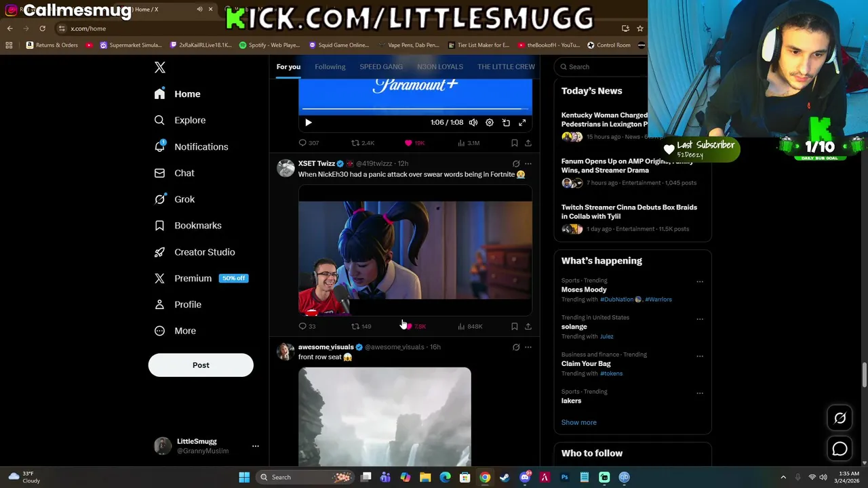Enter fullscreen on Paramount+ video
This screenshot has height=488, width=868.
pyautogui.click(x=522, y=123)
